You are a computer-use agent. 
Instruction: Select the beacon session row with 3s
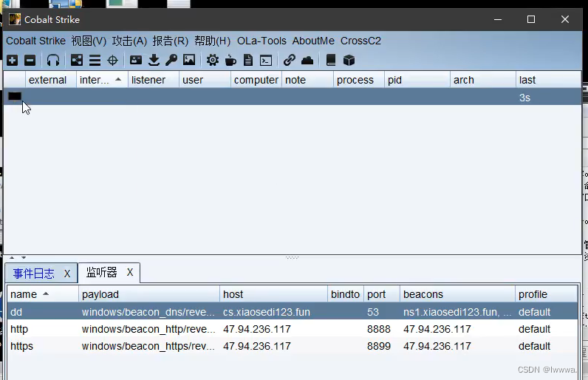point(293,97)
